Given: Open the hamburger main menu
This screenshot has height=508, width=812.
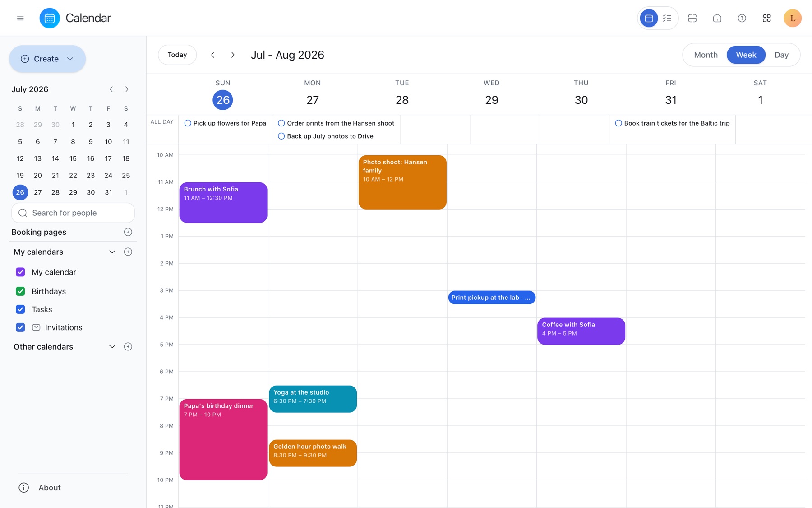Looking at the screenshot, I should [x=20, y=18].
